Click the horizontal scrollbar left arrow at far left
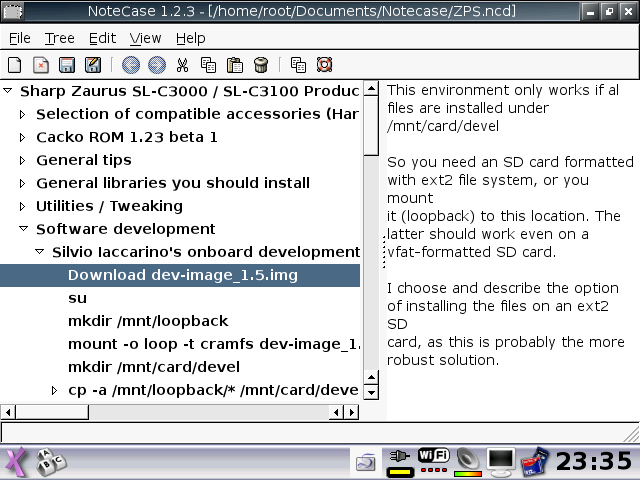Screen dimensions: 640x480 [8, 412]
